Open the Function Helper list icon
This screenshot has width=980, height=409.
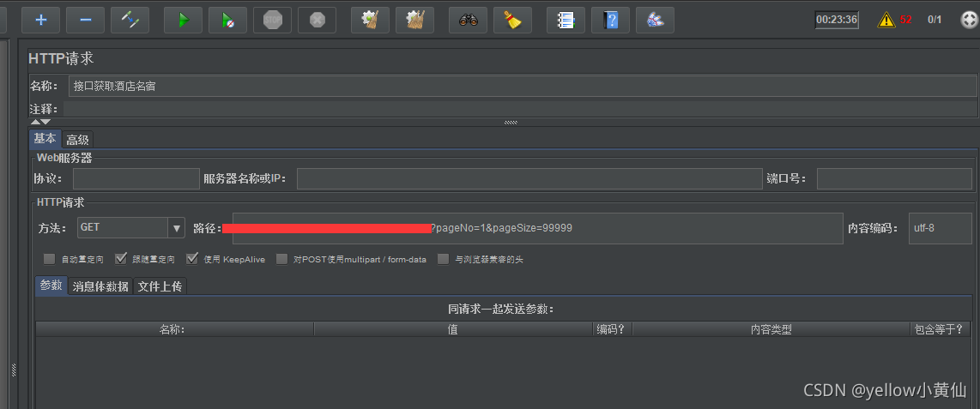coord(566,20)
